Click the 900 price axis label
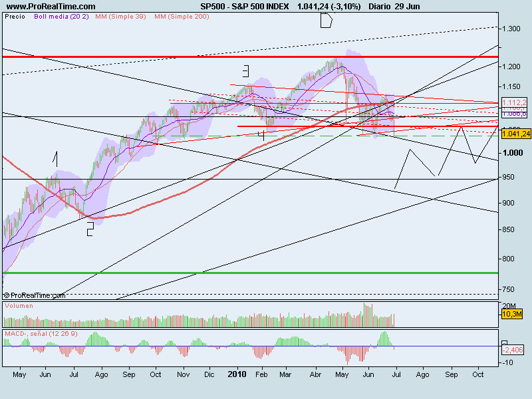 [509, 203]
